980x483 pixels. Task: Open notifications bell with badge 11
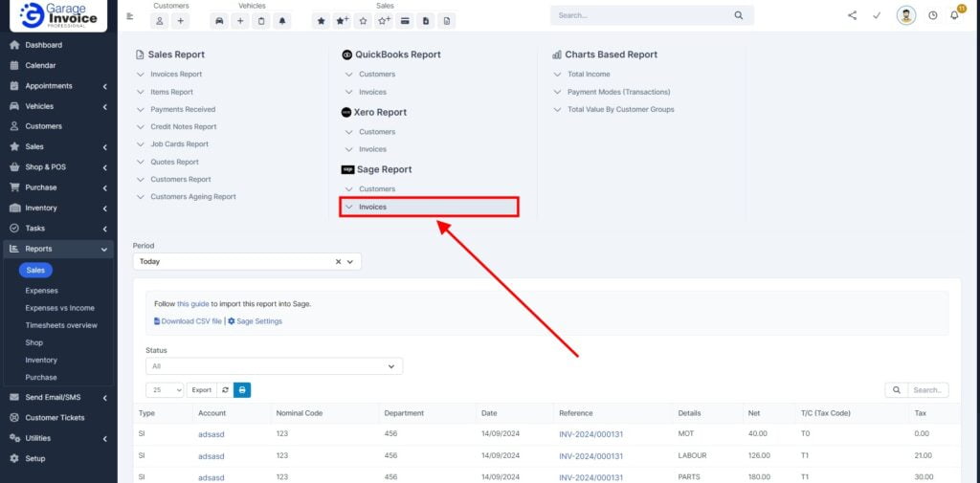point(954,15)
